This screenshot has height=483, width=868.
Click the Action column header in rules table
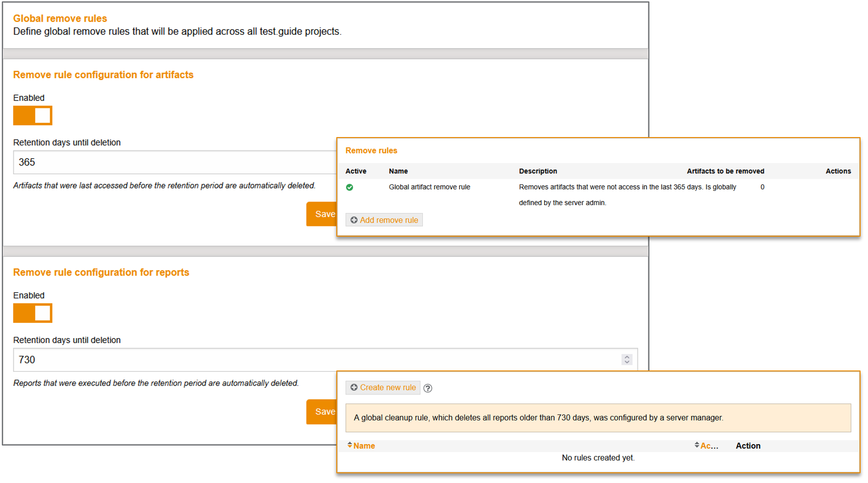[x=748, y=446]
